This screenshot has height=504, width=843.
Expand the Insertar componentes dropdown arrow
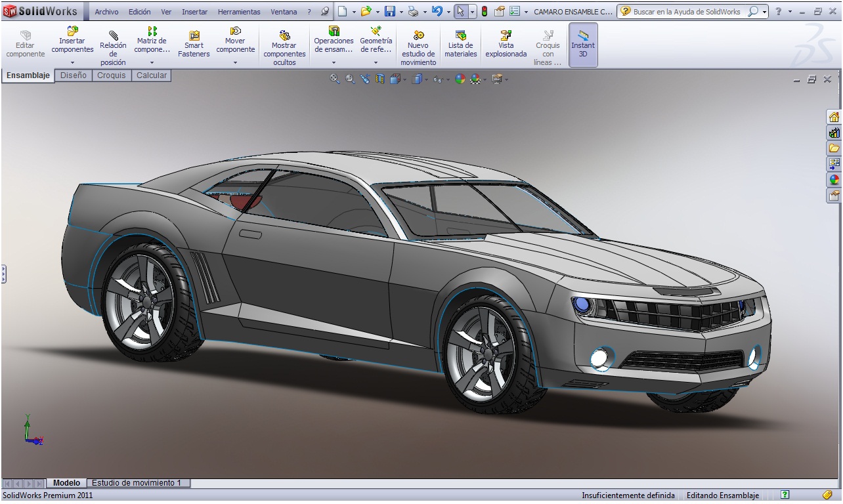(x=72, y=63)
